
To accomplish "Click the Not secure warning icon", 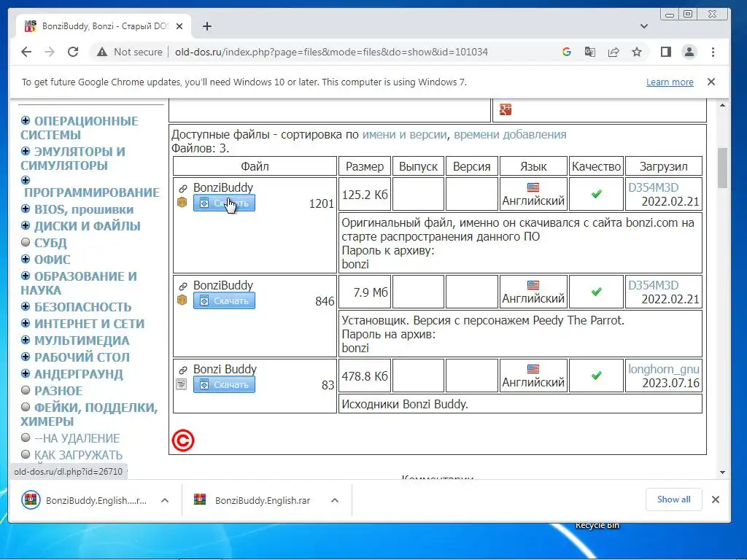I will click(102, 52).
